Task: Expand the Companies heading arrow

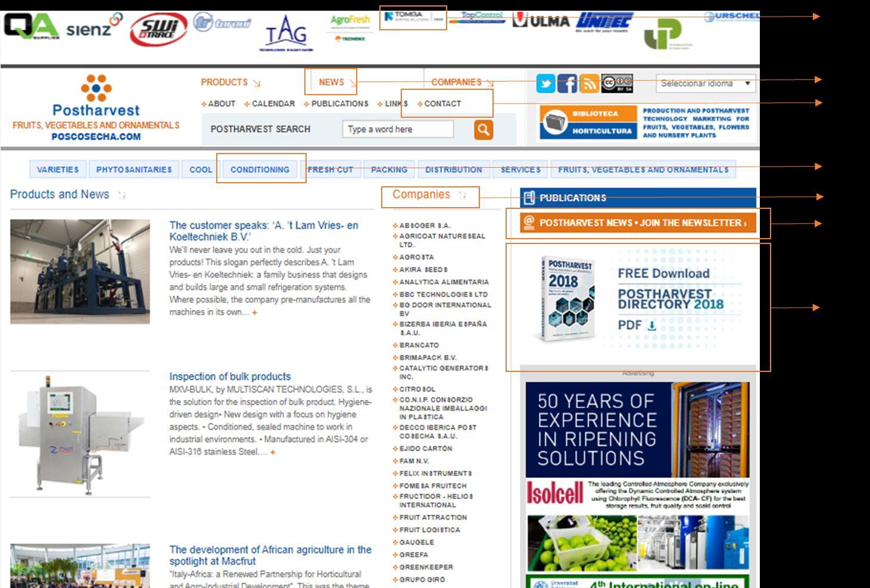Action: pyautogui.click(x=462, y=195)
